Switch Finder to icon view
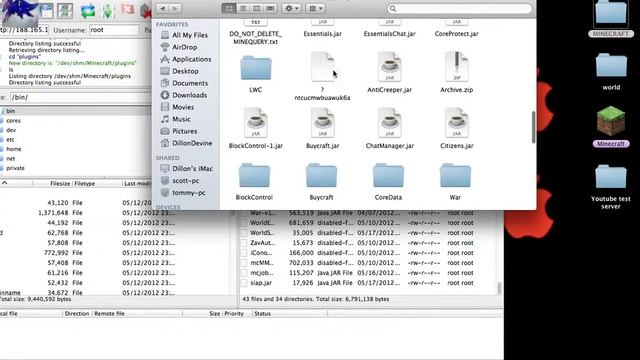This screenshot has height=360, width=640. click(229, 8)
